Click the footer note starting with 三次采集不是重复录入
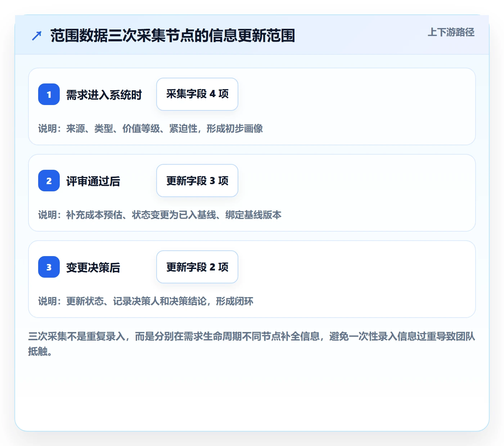The height and width of the screenshot is (446, 504). tap(252, 343)
